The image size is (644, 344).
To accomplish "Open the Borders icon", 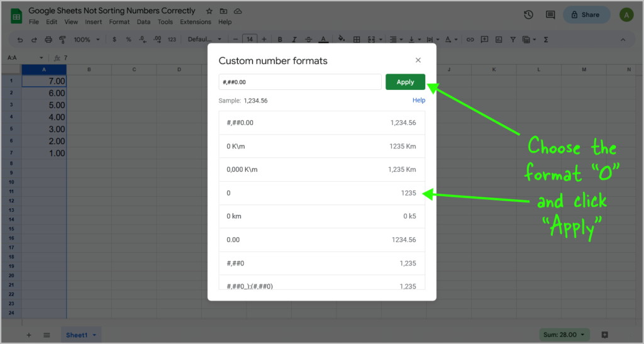I will 357,40.
